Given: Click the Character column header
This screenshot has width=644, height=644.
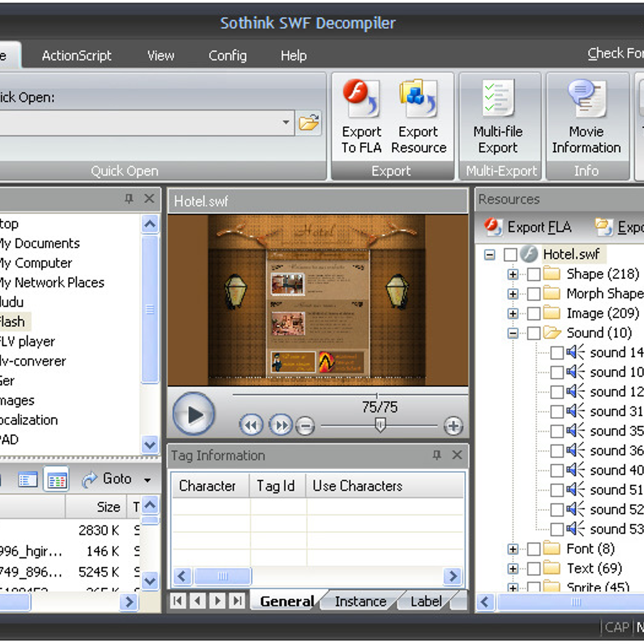Looking at the screenshot, I should click(210, 486).
